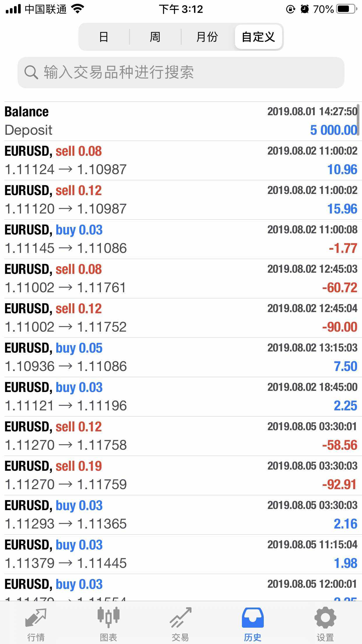
Task: Tap the 历史 history tray icon
Action: pyautogui.click(x=253, y=618)
